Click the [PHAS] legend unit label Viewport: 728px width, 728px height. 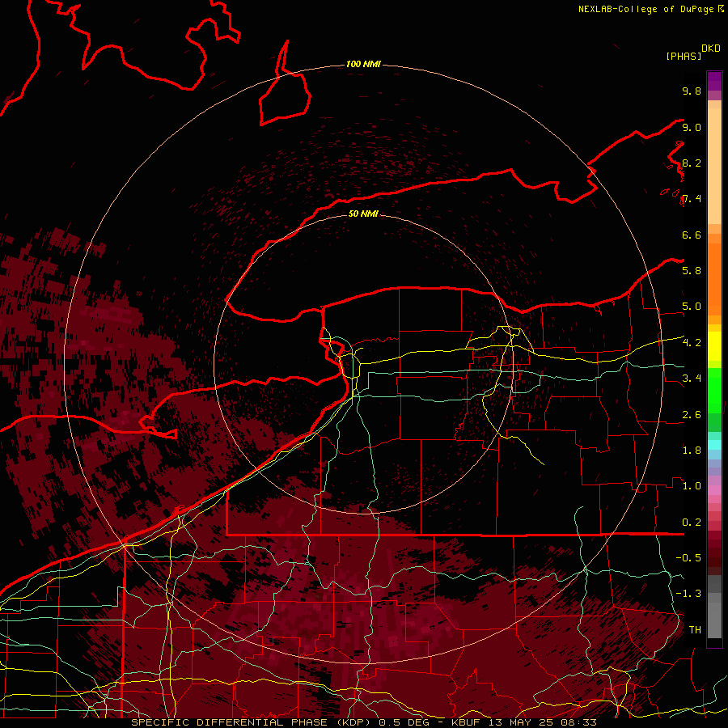[684, 56]
